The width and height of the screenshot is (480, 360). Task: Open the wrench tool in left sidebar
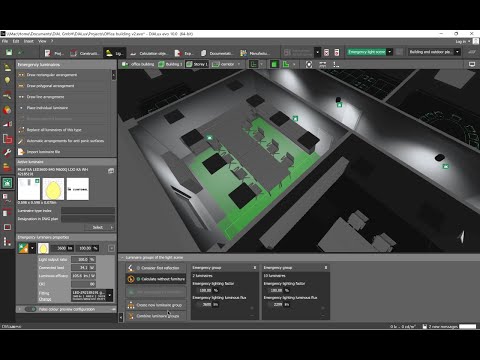7,153
